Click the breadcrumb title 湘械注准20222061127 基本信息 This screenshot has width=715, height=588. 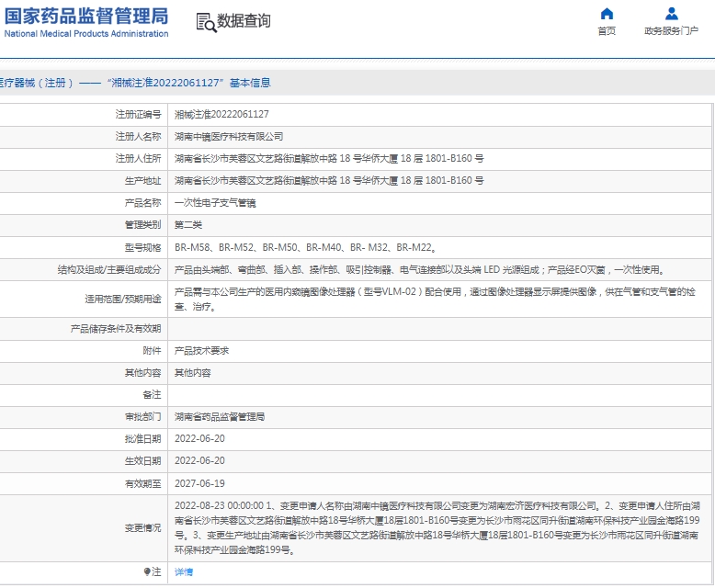(189, 83)
